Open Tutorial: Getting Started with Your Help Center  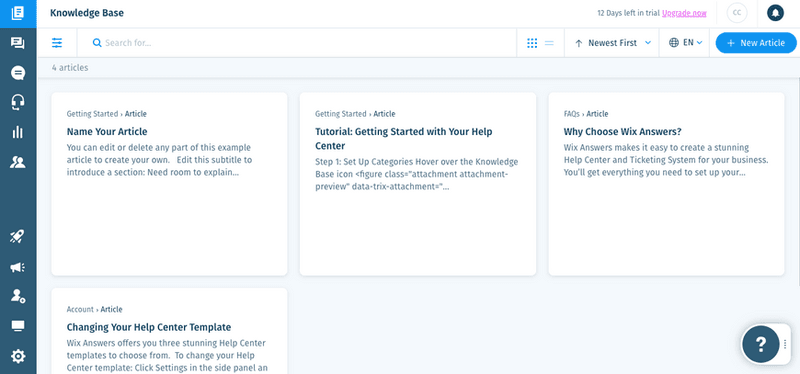tap(404, 139)
